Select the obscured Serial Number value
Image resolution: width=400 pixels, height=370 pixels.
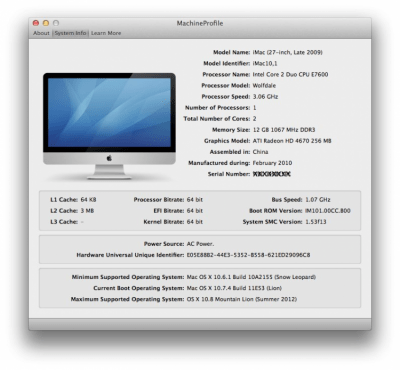(272, 174)
